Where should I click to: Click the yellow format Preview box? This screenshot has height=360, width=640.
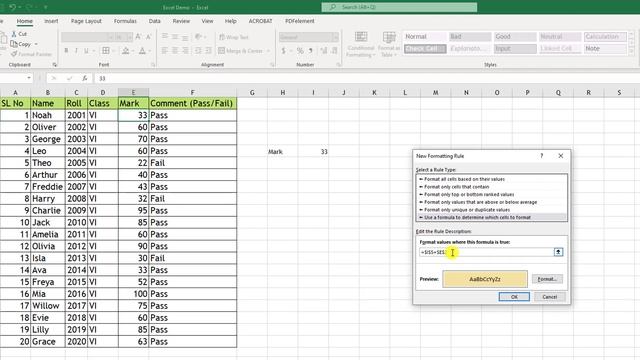(485, 279)
